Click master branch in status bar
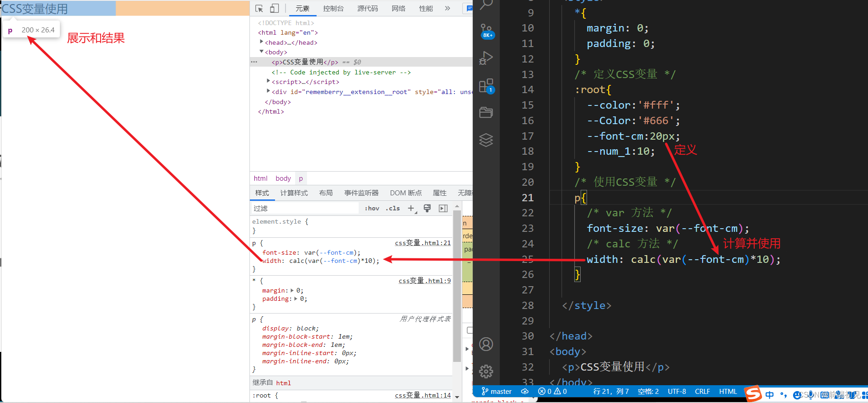The width and height of the screenshot is (868, 403). [x=497, y=392]
